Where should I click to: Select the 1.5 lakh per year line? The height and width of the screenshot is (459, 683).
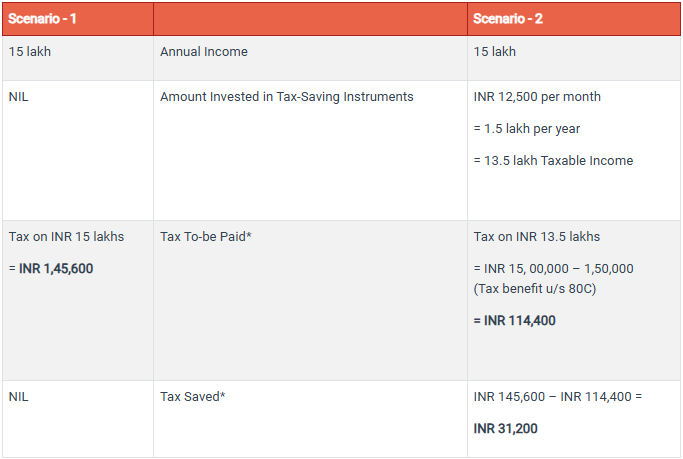[526, 129]
